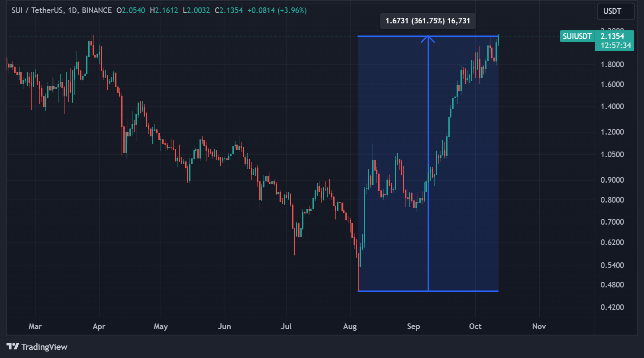Screen dimensions: 644x358
Task: Toggle the USDT currency unit button
Action: pyautogui.click(x=615, y=11)
